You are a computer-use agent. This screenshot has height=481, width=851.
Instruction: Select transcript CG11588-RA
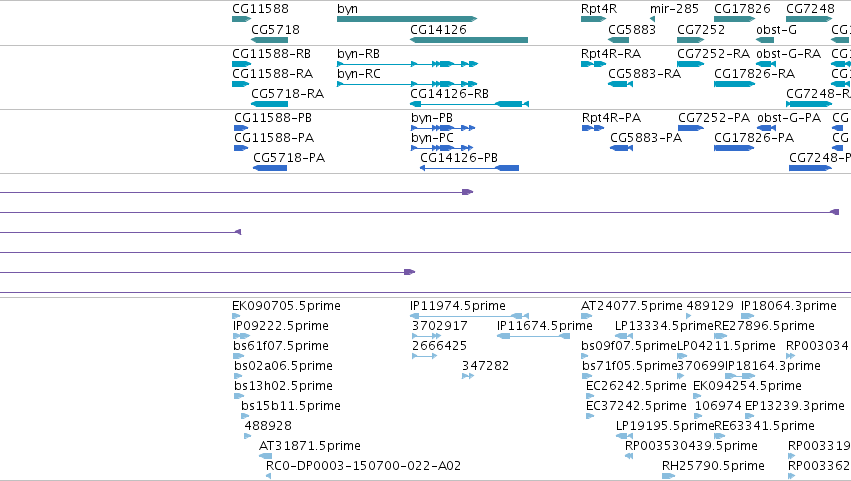272,74
